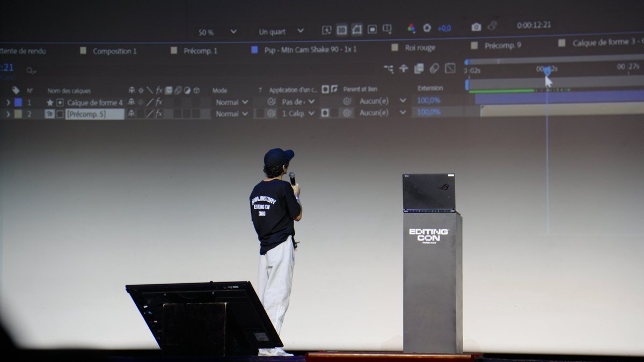
Task: Click show snapshot icon
Action: pyautogui.click(x=492, y=26)
